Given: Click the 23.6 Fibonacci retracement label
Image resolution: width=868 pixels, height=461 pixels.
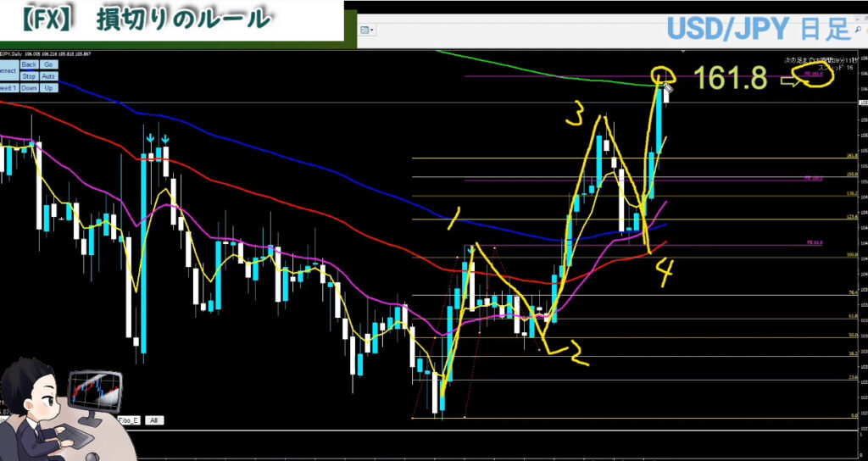Looking at the screenshot, I should (853, 377).
